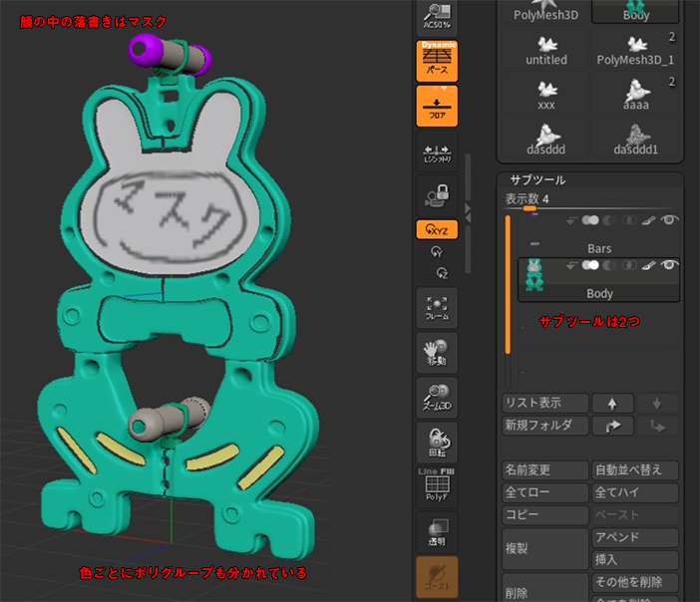The image size is (700, 602).
Task: Click the AC50% anti-alias half-size icon
Action: point(437,17)
